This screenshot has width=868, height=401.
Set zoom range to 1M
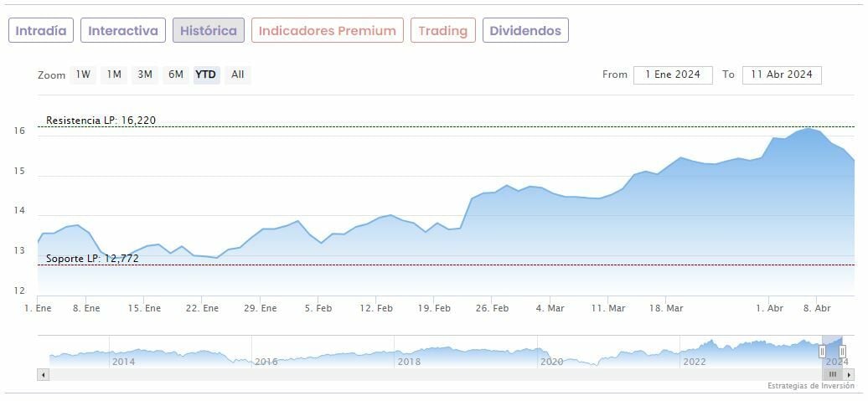click(x=114, y=75)
